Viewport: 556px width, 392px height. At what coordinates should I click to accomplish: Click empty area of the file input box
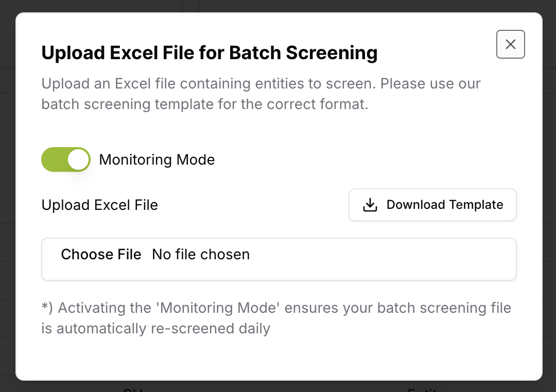click(383, 259)
